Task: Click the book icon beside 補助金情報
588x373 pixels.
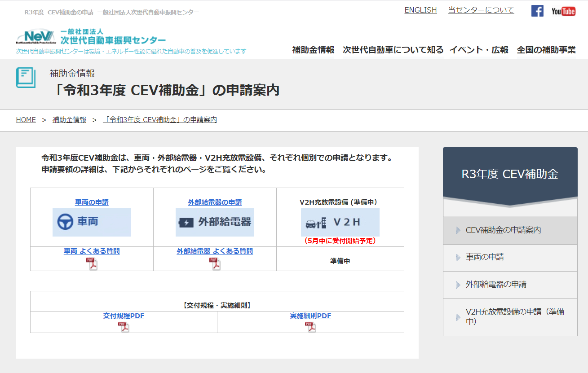Action: 26,77
